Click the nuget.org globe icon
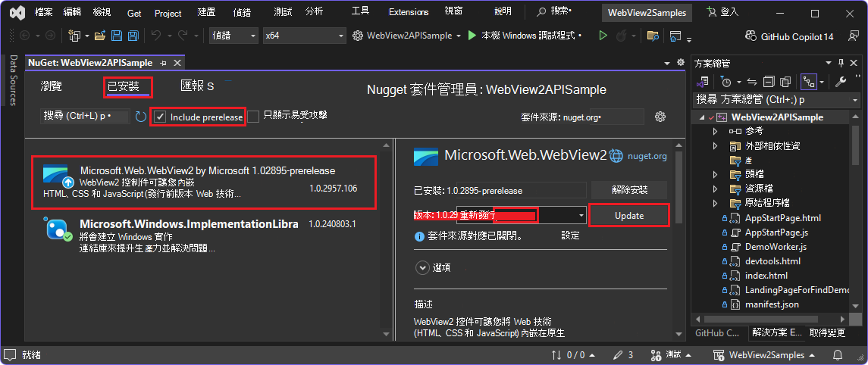The height and width of the screenshot is (365, 868). (x=616, y=157)
